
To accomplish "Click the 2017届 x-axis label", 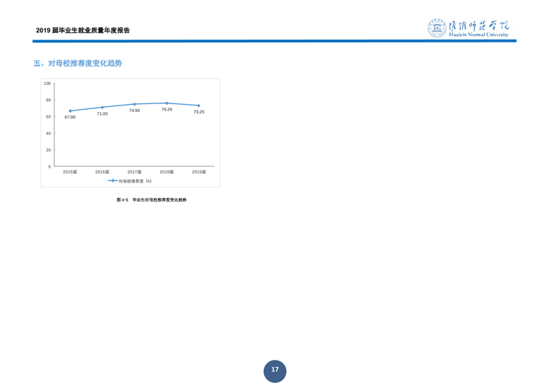I will 134,171.
